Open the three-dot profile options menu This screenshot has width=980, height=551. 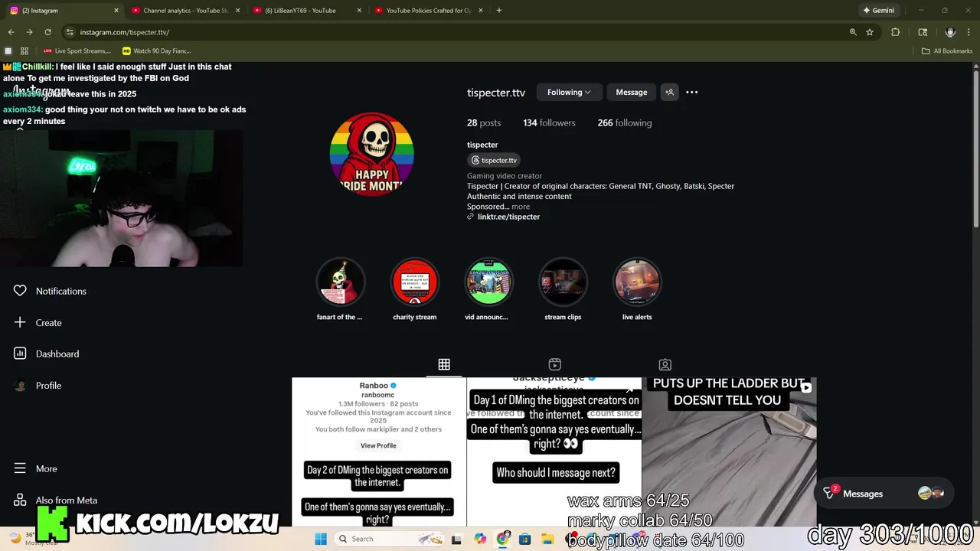coord(691,92)
